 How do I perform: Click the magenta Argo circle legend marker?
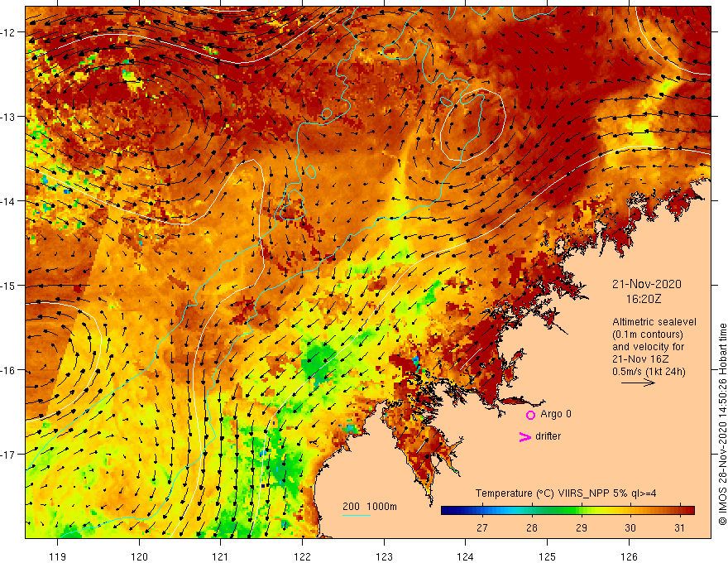(x=530, y=415)
